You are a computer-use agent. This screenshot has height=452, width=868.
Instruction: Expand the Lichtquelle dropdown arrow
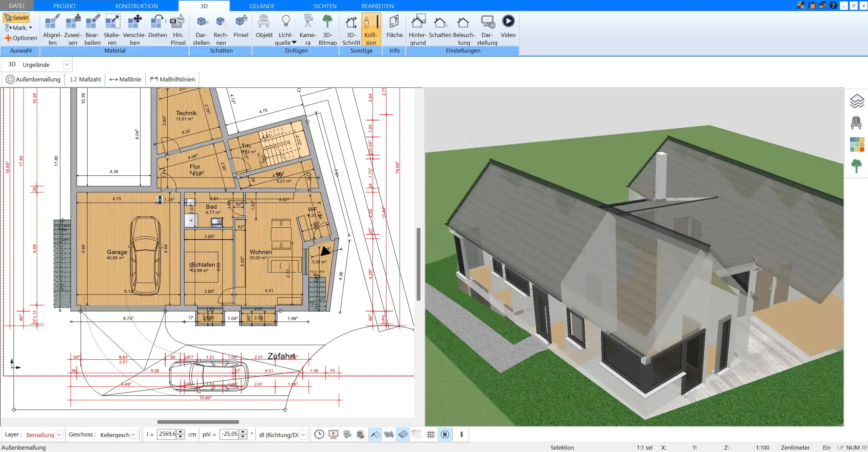294,42
